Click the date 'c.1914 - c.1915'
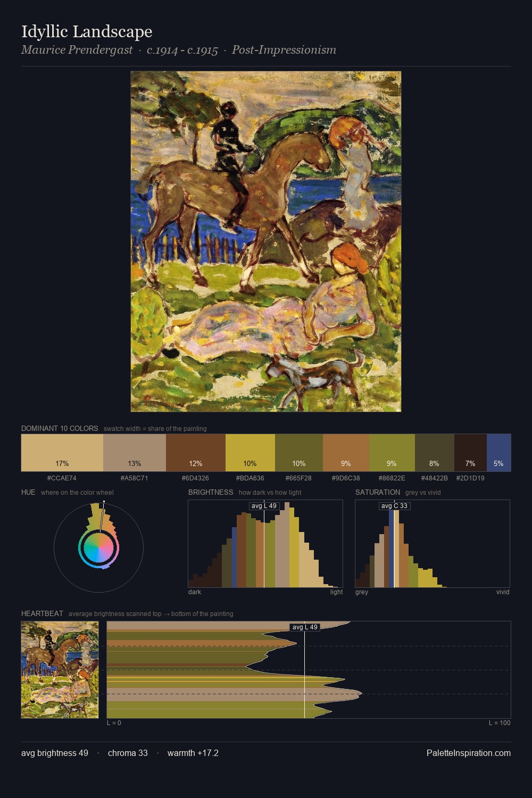The height and width of the screenshot is (798, 532). [x=182, y=50]
